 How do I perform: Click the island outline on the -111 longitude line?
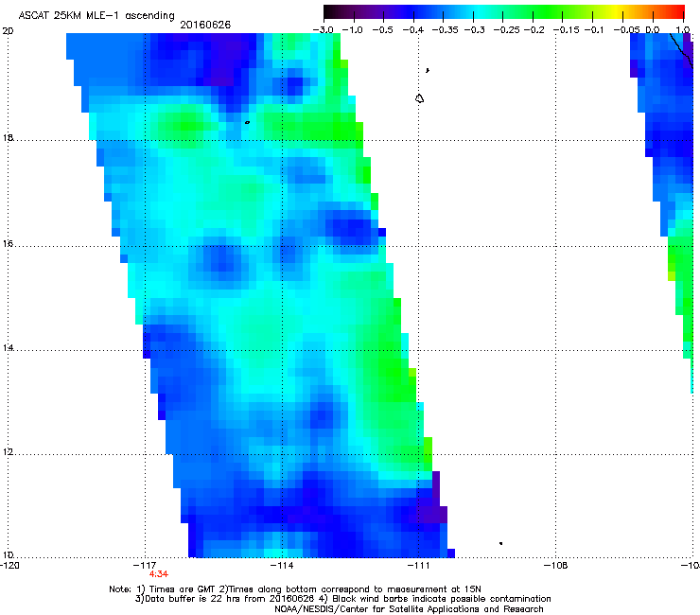coord(419,98)
